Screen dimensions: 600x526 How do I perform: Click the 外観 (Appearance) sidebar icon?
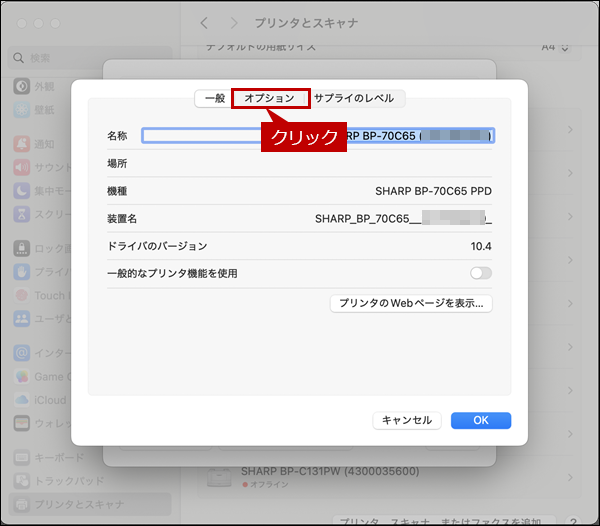tap(21, 85)
